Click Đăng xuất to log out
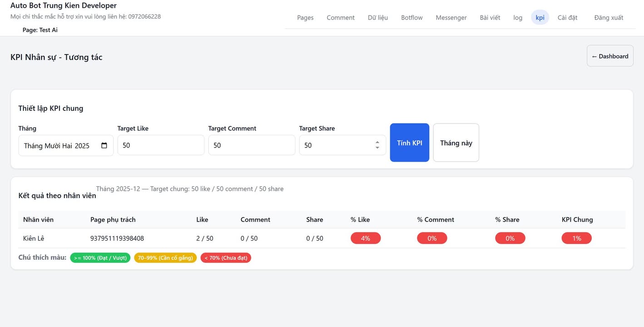The height and width of the screenshot is (327, 644). [x=609, y=18]
